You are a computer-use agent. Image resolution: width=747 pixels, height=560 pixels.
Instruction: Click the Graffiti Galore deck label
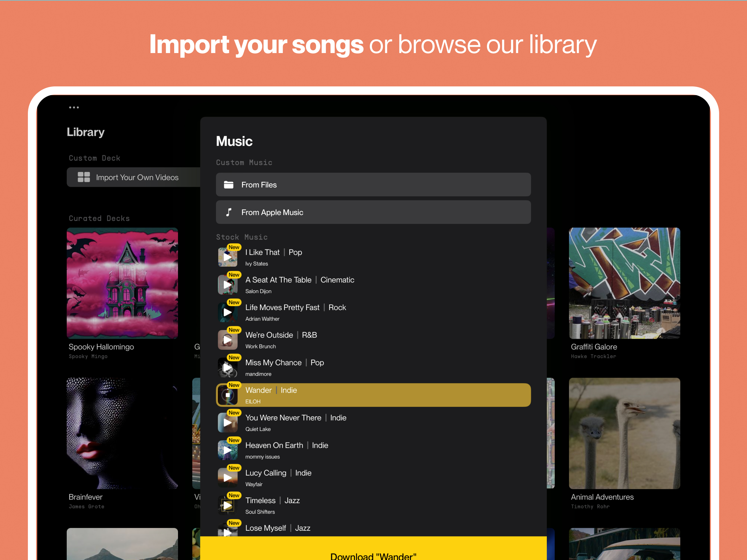[x=594, y=347]
